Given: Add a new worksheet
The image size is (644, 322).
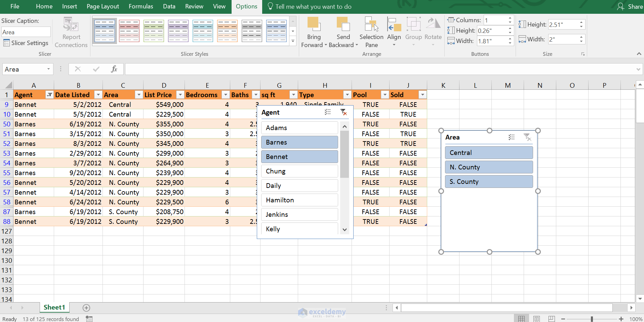Looking at the screenshot, I should (x=86, y=308).
